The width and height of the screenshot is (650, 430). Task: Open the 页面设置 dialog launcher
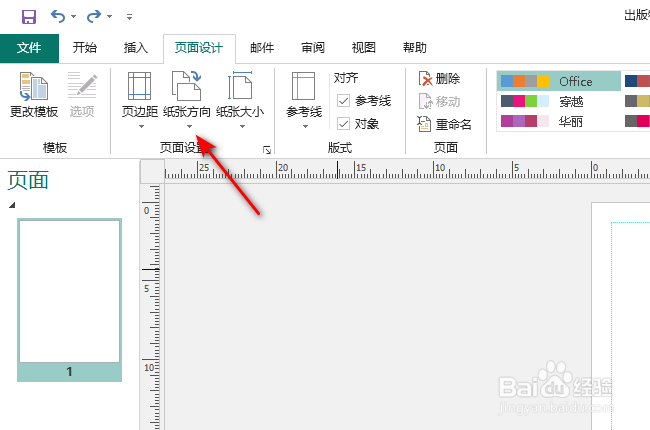click(267, 149)
